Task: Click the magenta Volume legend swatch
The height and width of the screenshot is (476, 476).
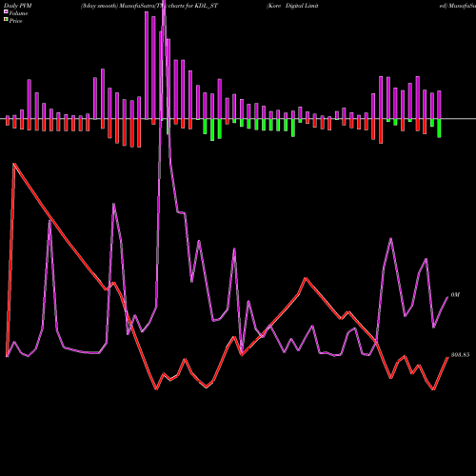Action: point(6,11)
